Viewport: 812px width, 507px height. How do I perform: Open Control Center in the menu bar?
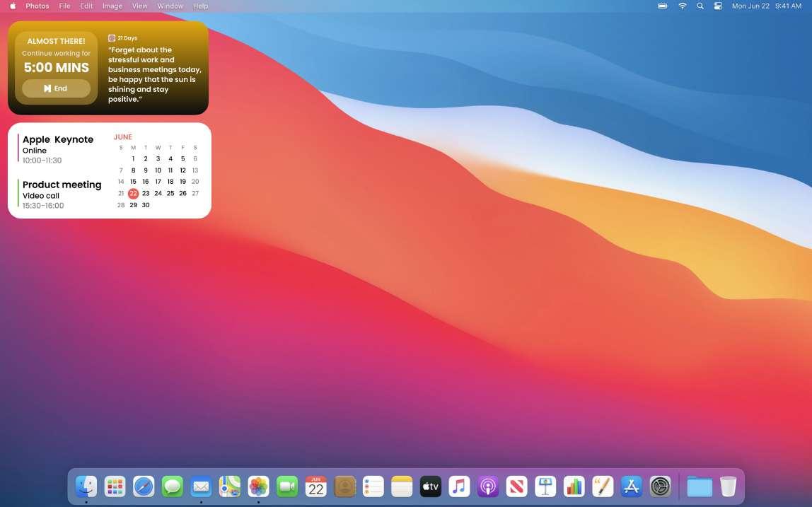coord(718,6)
